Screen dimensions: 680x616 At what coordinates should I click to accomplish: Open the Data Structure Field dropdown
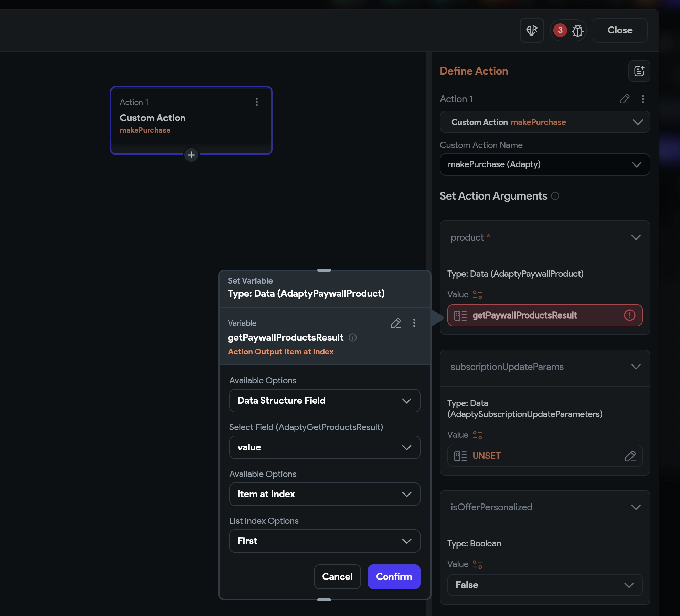[x=325, y=401]
